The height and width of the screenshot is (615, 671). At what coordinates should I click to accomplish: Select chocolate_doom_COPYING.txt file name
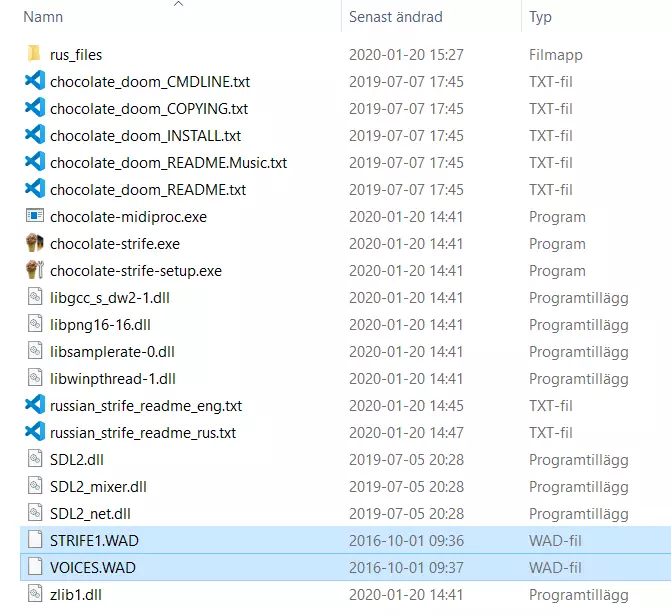(149, 109)
